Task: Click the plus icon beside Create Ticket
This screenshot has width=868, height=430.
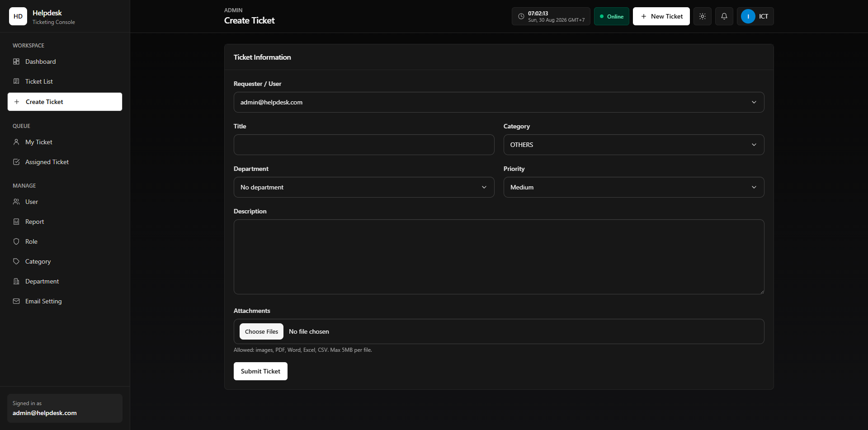Action: (x=17, y=102)
